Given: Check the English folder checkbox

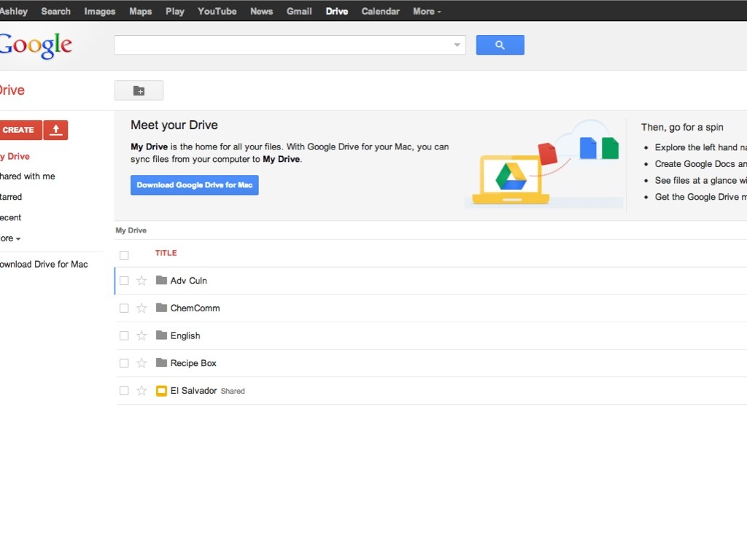Looking at the screenshot, I should [x=124, y=336].
